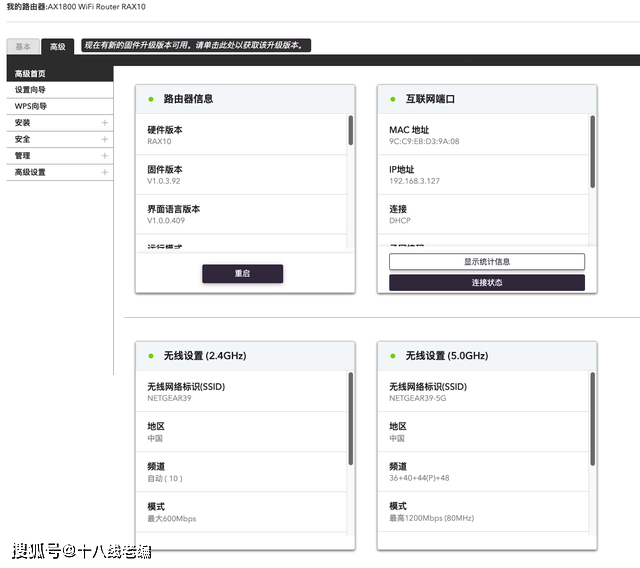
Task: Open WPS向导 in the sidebar
Action: click(x=30, y=106)
